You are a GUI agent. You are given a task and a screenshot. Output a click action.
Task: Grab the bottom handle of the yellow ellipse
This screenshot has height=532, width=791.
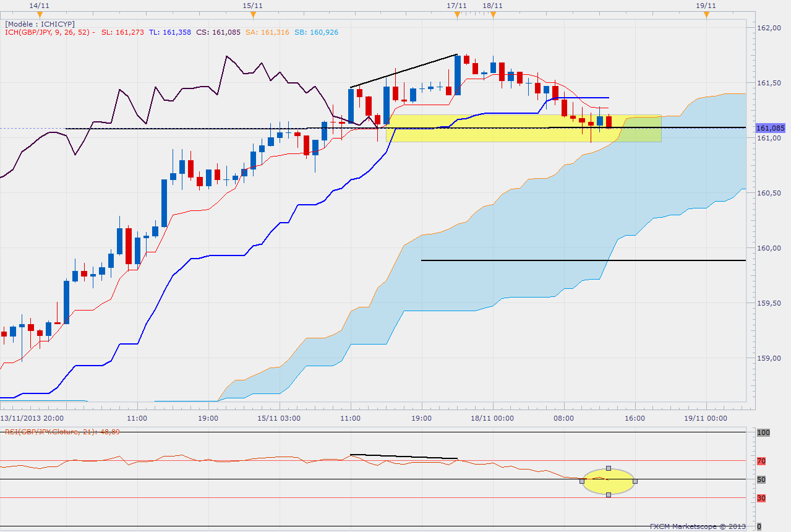(x=609, y=494)
